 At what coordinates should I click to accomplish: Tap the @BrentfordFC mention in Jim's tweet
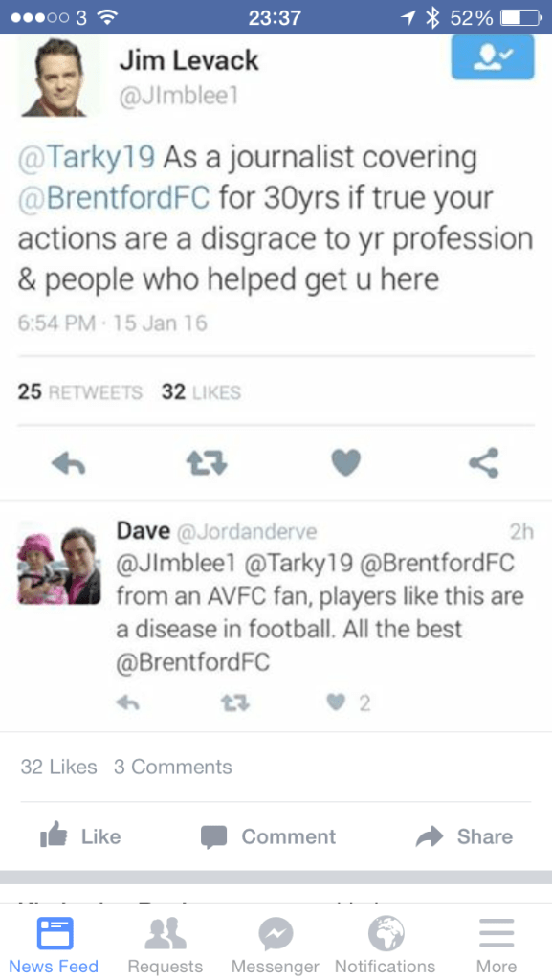(x=114, y=197)
